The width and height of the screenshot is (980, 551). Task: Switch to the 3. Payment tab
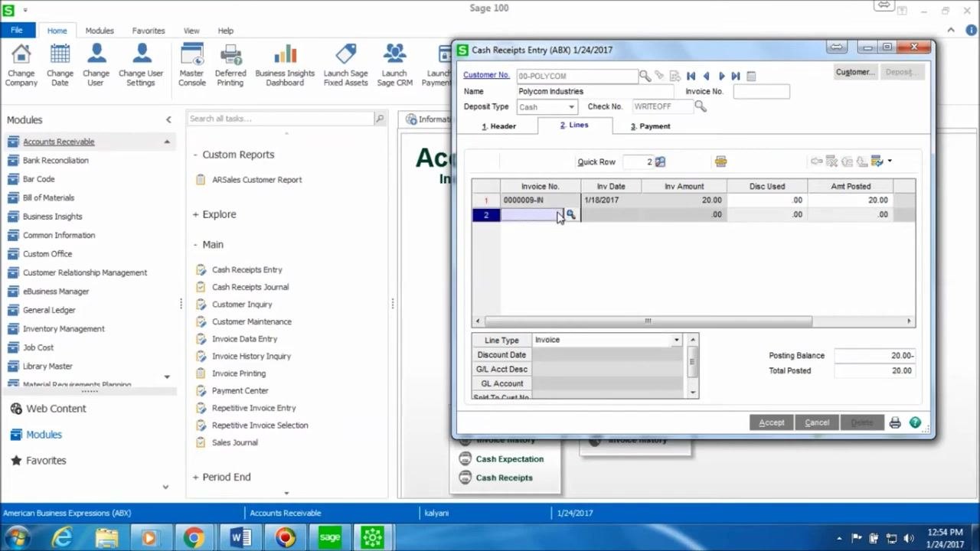[650, 126]
